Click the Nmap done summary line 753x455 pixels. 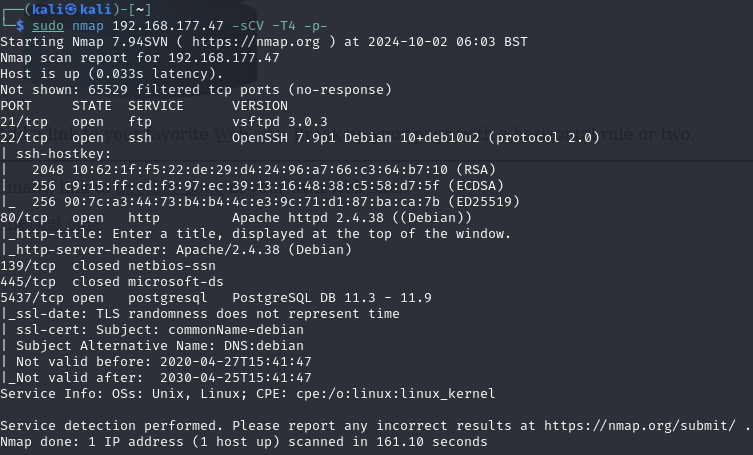coord(243,442)
